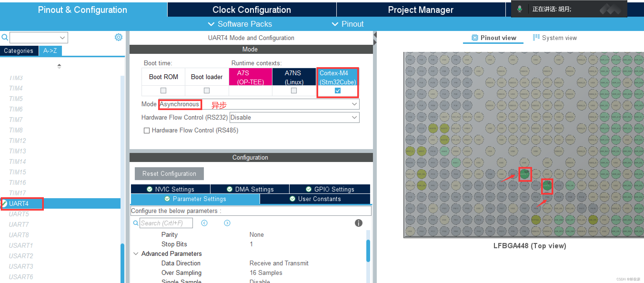Viewport: 644px width, 283px height.
Task: Go to next search result arrow icon
Action: [x=227, y=223]
